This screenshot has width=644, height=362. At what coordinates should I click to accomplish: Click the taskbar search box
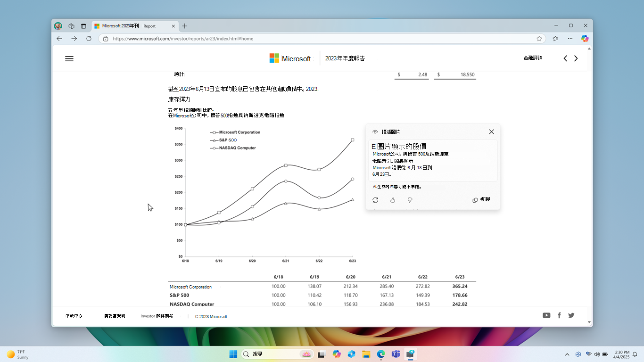[x=277, y=354]
